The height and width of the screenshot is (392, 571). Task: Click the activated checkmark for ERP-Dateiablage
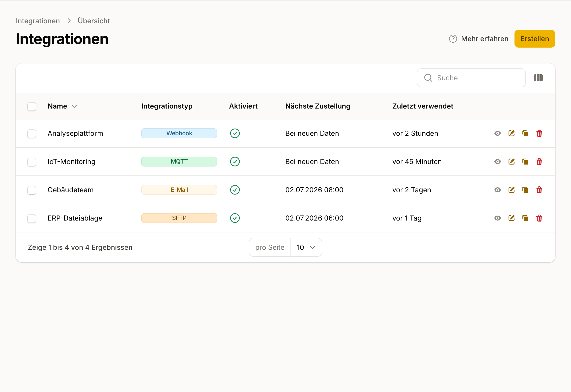[x=235, y=218]
